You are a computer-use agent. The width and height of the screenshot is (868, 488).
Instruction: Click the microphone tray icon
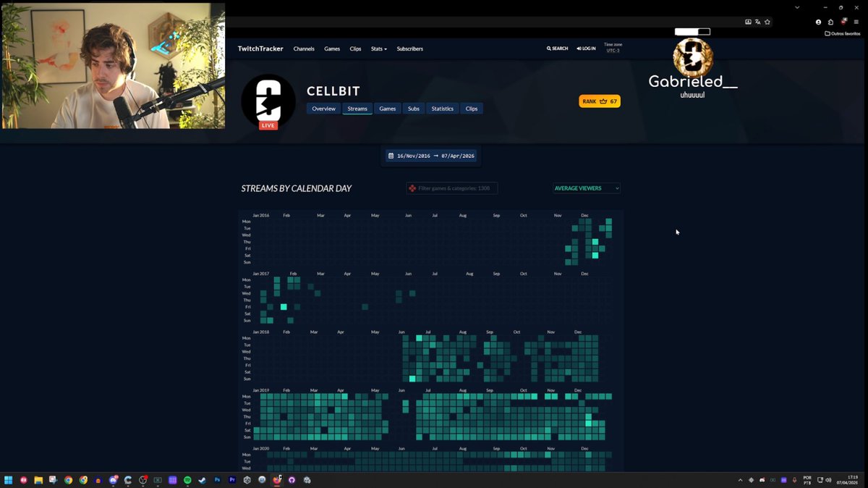pos(795,480)
